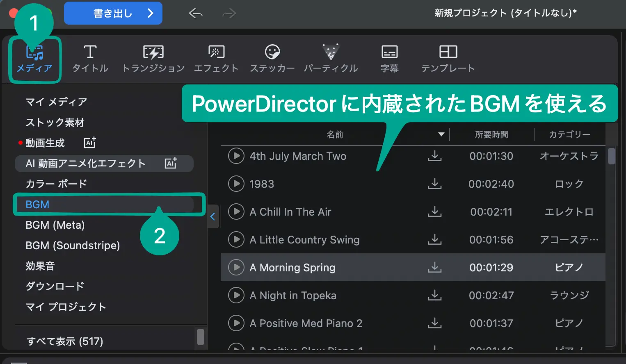Download the 1983 track
The image size is (626, 364).
(435, 184)
